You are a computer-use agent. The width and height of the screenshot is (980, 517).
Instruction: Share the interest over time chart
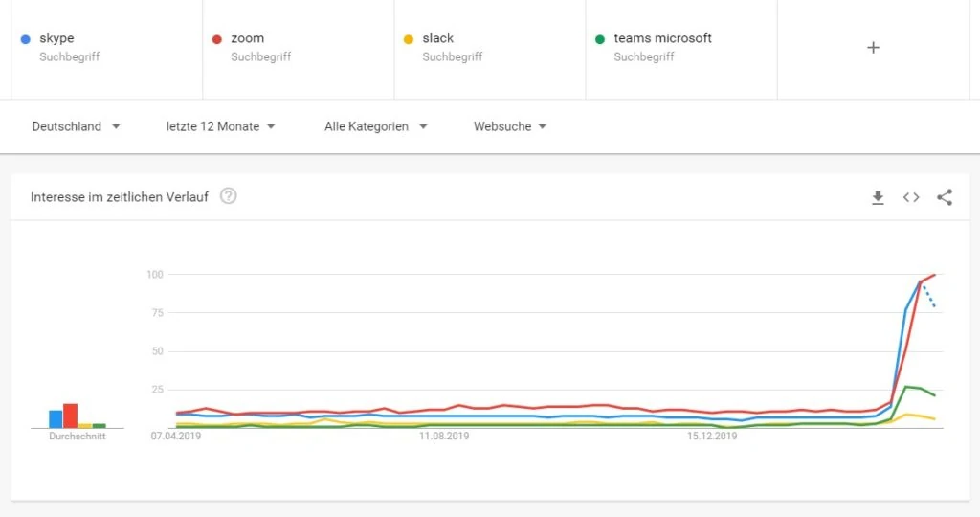pos(945,197)
